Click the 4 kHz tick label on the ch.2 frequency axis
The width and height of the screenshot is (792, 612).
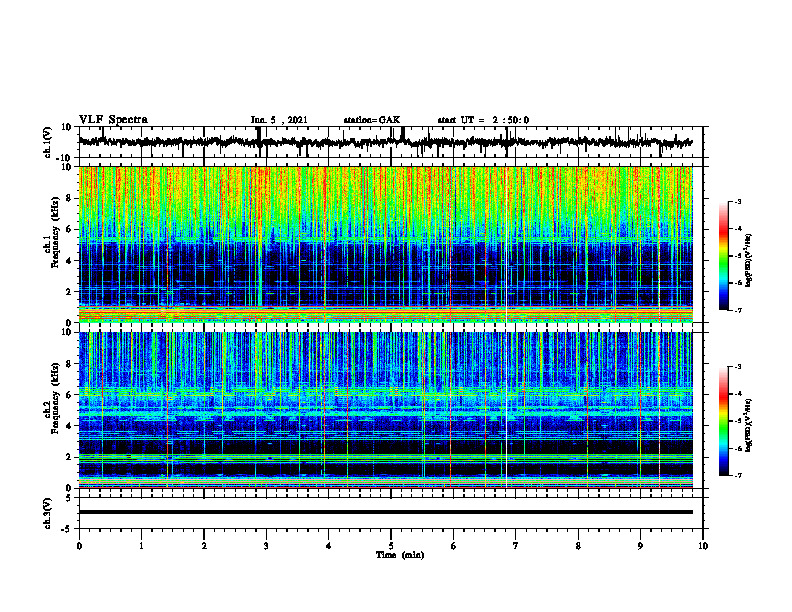tap(71, 426)
